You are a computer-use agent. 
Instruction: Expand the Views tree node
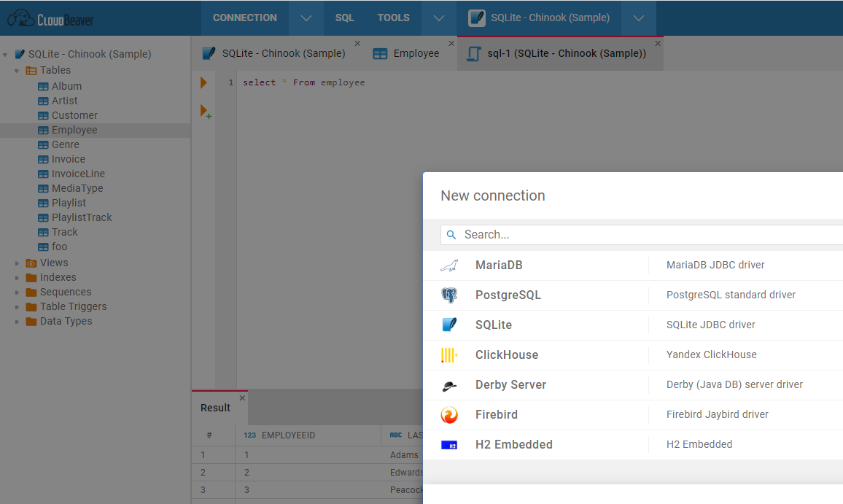(18, 263)
